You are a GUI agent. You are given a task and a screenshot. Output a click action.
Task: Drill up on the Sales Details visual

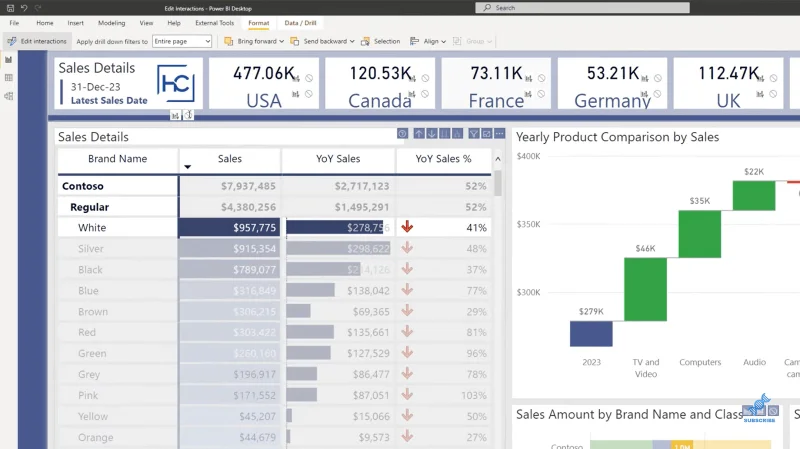tap(419, 134)
